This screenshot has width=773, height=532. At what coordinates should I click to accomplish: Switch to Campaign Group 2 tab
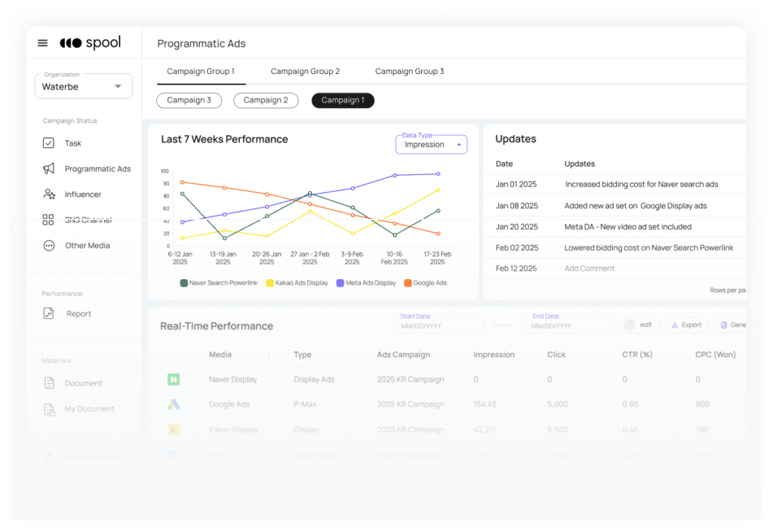[x=305, y=72]
